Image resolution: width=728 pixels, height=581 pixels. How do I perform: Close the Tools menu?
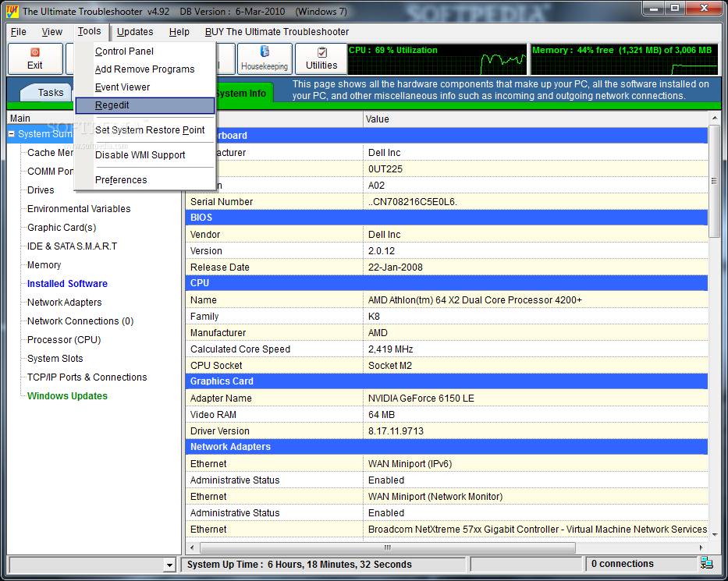point(90,31)
